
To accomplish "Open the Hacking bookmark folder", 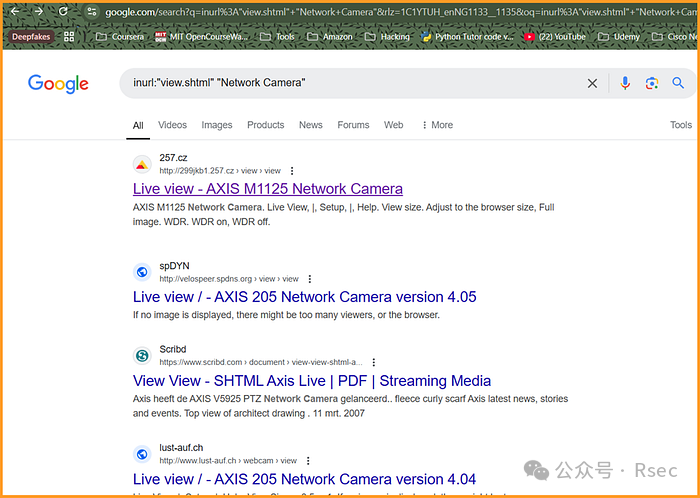I will coord(387,37).
